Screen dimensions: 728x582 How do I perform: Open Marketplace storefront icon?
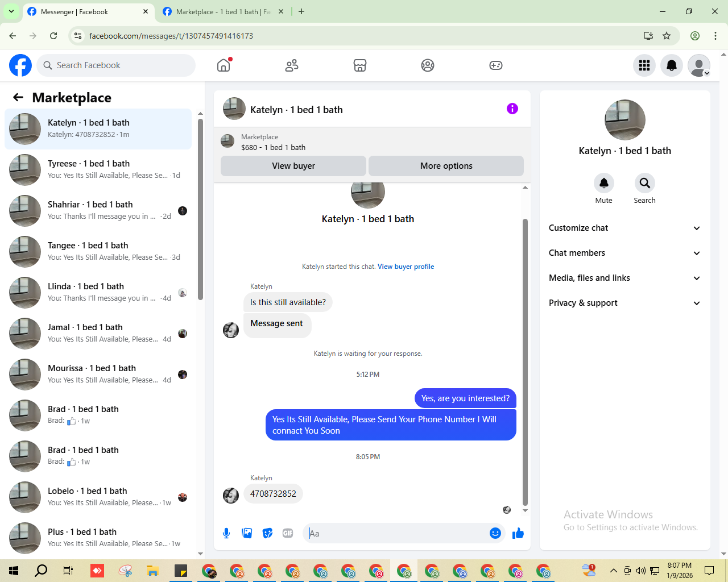(x=360, y=65)
